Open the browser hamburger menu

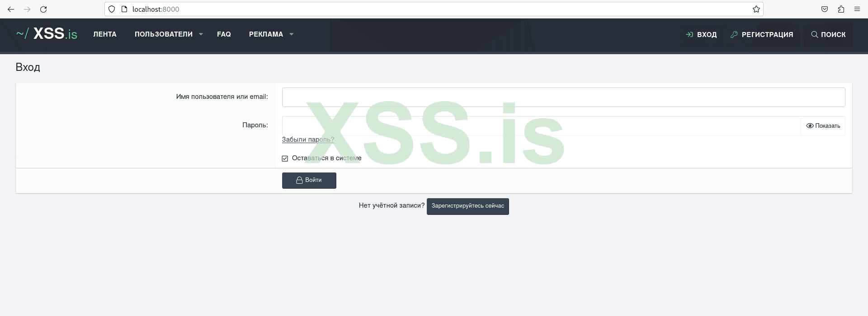[857, 9]
